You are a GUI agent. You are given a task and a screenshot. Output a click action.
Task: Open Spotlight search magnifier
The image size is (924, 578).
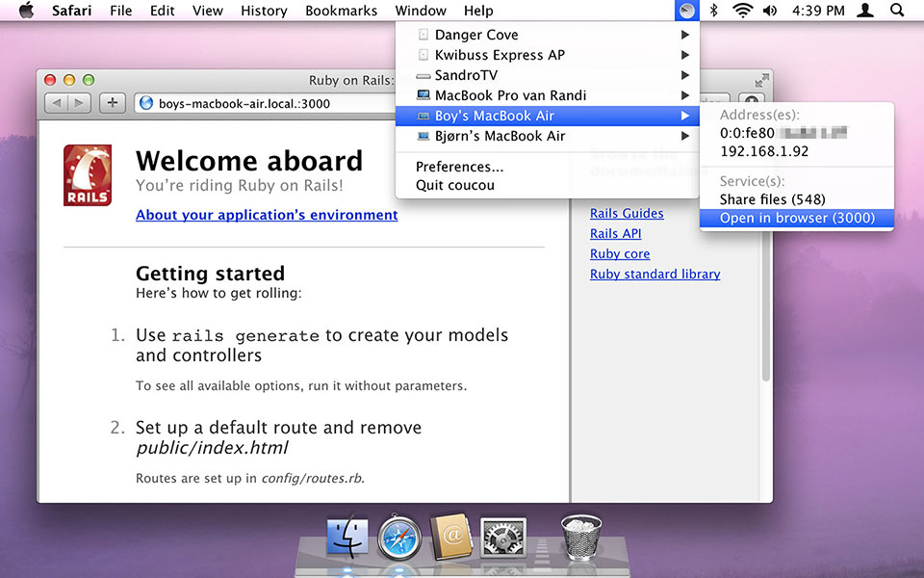(x=897, y=10)
